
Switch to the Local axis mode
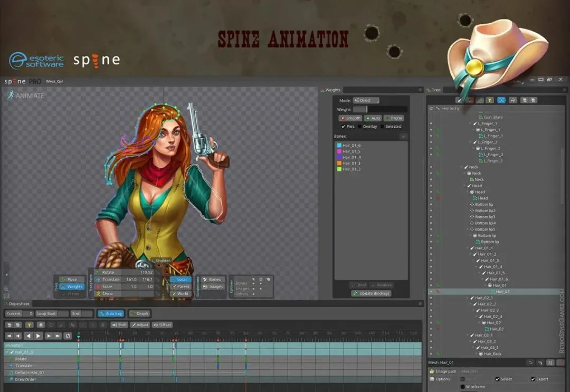coord(180,280)
